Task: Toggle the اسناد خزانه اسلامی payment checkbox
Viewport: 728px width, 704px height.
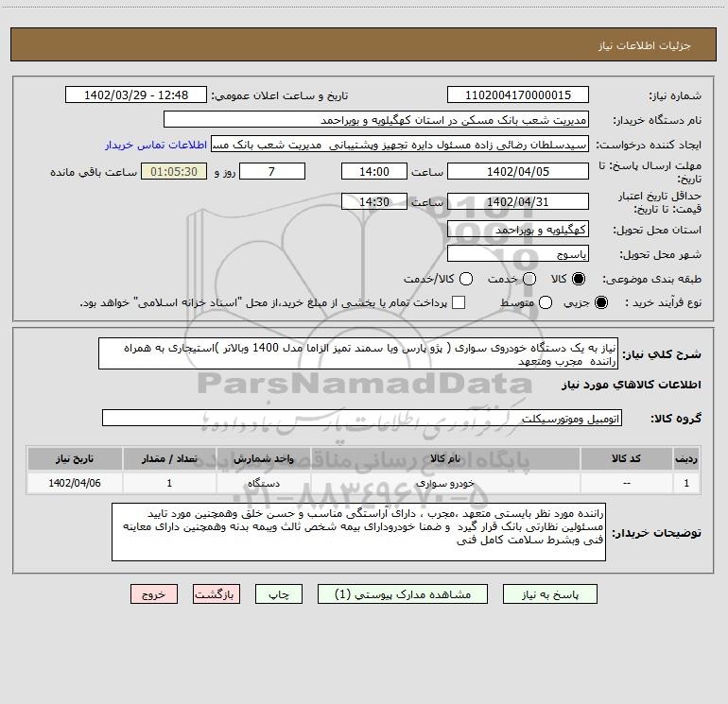Action: pos(459,302)
